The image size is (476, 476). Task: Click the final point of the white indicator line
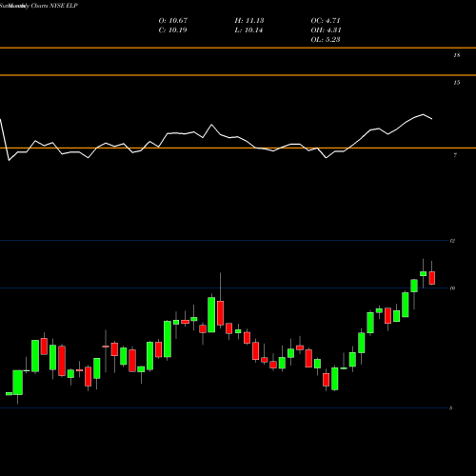(x=432, y=119)
